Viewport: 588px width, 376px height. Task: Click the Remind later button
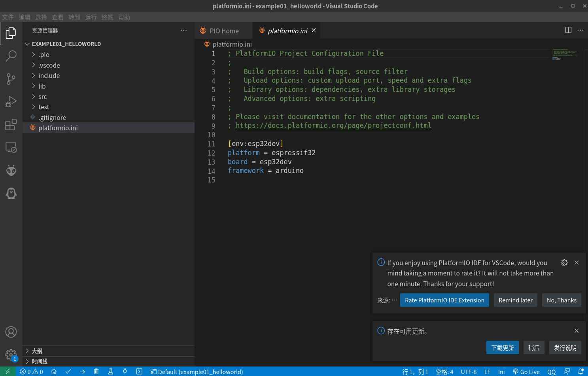[x=516, y=300]
